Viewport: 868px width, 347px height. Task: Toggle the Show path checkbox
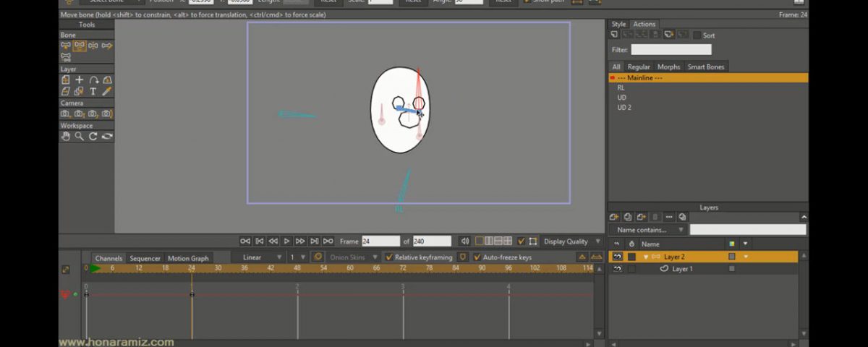(x=527, y=1)
